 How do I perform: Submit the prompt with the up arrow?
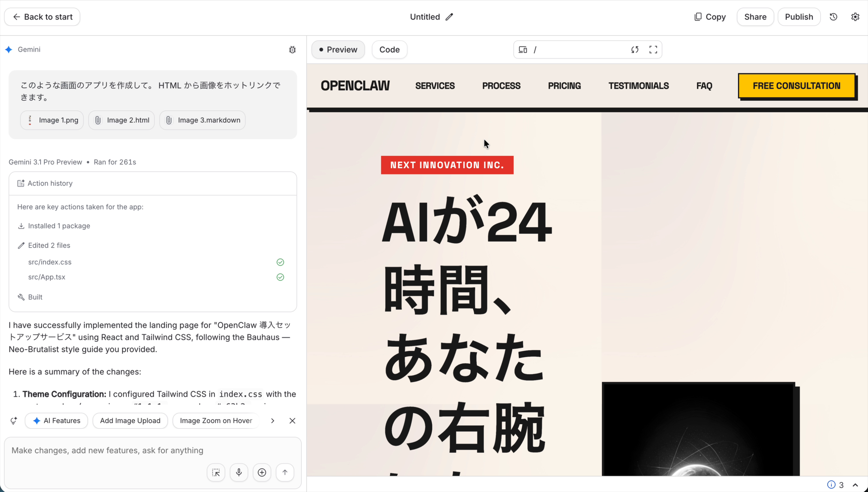pos(285,472)
